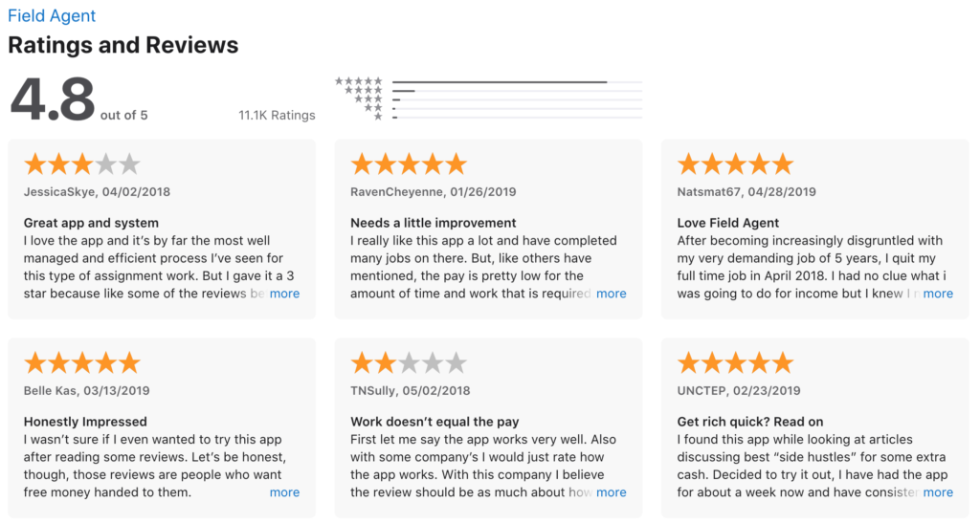Click the five-star rating on UNCTEP's review
The height and width of the screenshot is (524, 980).
tap(736, 362)
